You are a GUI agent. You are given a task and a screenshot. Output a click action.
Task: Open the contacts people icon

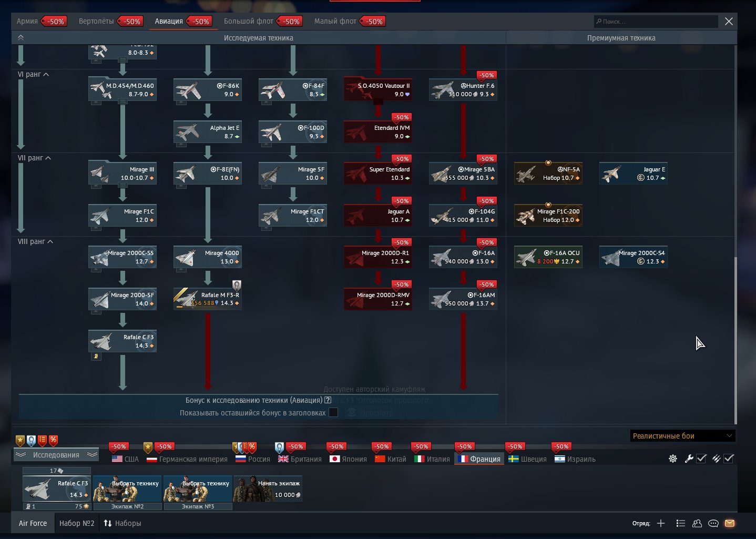point(697,523)
